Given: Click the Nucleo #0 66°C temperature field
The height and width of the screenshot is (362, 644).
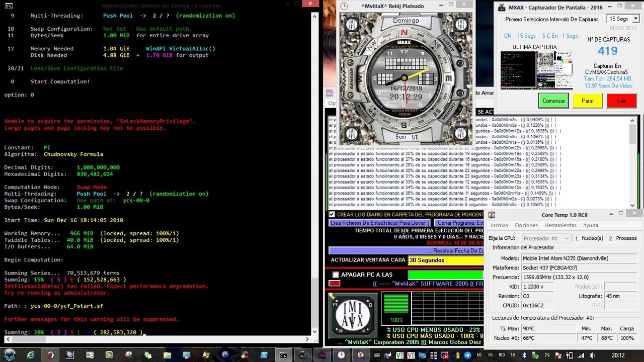Looking at the screenshot, I should click(x=548, y=338).
